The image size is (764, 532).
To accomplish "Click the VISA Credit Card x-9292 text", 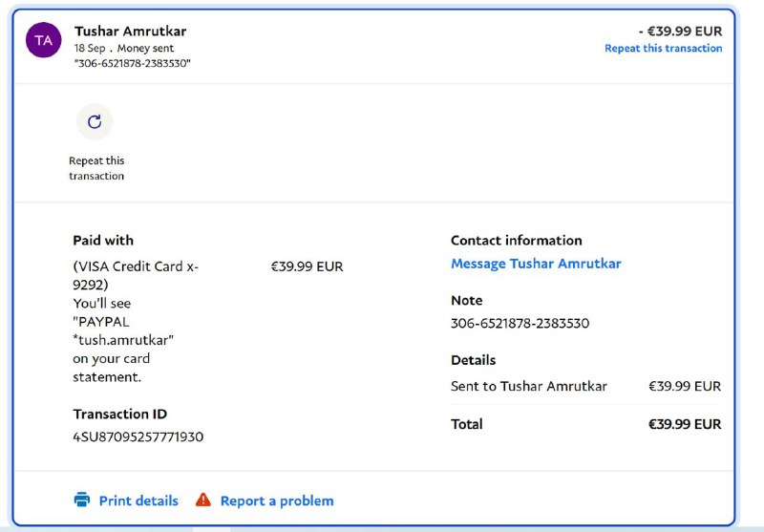I will tap(136, 275).
